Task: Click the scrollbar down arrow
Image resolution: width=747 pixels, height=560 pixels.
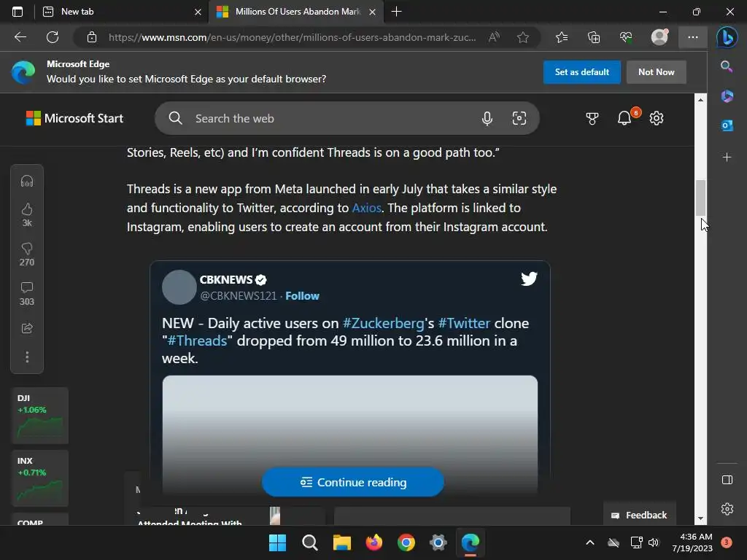Action: [700, 518]
